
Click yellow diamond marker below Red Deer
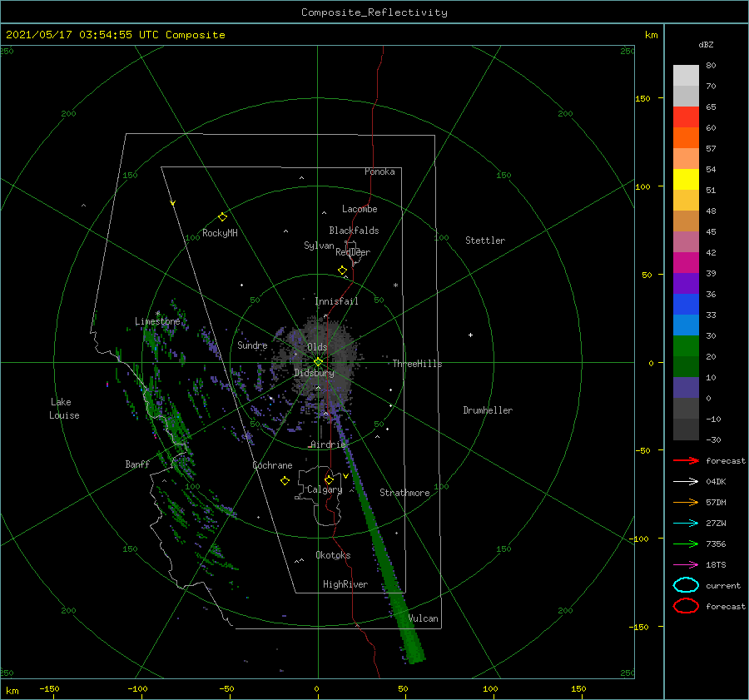[x=342, y=270]
